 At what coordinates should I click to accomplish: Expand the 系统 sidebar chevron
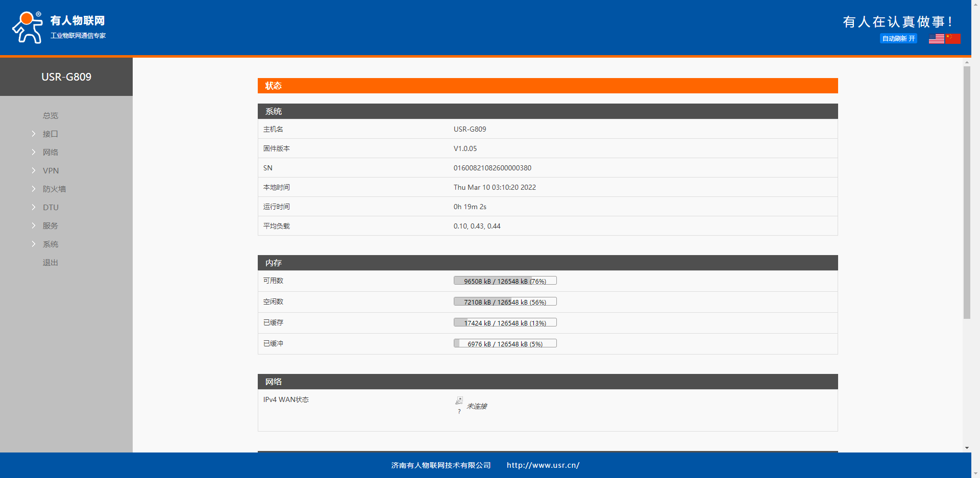coord(34,244)
